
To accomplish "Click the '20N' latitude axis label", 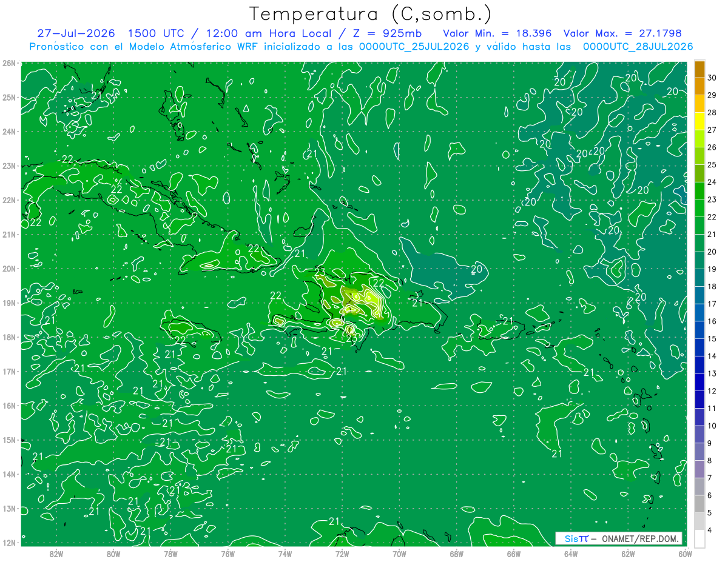I will [x=8, y=269].
